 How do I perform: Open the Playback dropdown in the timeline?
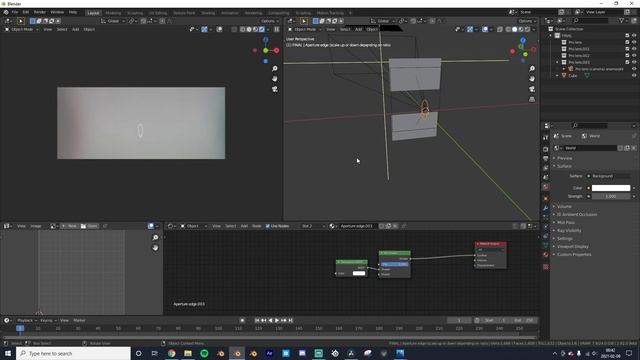[27, 320]
